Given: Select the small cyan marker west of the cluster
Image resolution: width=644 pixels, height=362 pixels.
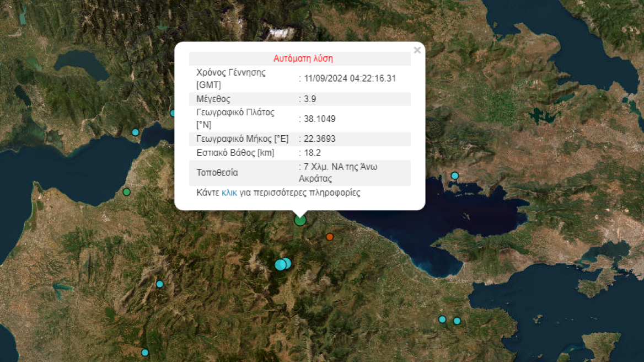Looking at the screenshot, I should [159, 284].
